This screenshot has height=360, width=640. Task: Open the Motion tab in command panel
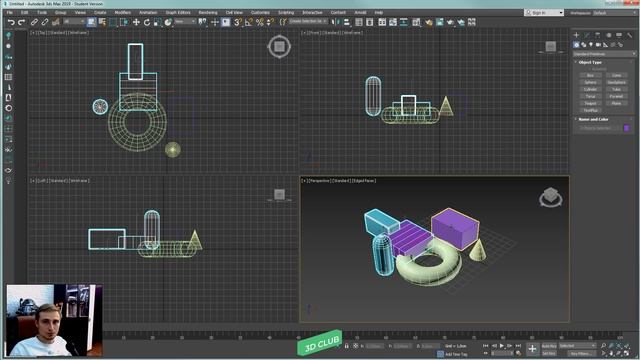[x=609, y=35]
